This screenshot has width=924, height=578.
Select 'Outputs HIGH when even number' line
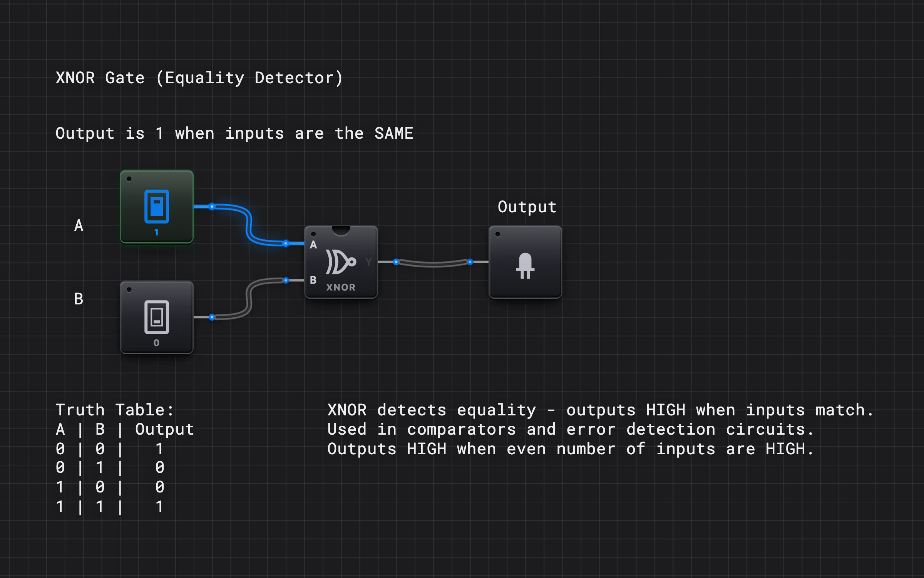571,449
